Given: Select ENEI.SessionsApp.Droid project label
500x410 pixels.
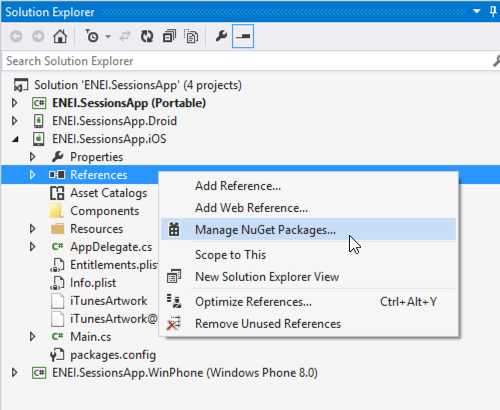Looking at the screenshot, I should point(115,121).
